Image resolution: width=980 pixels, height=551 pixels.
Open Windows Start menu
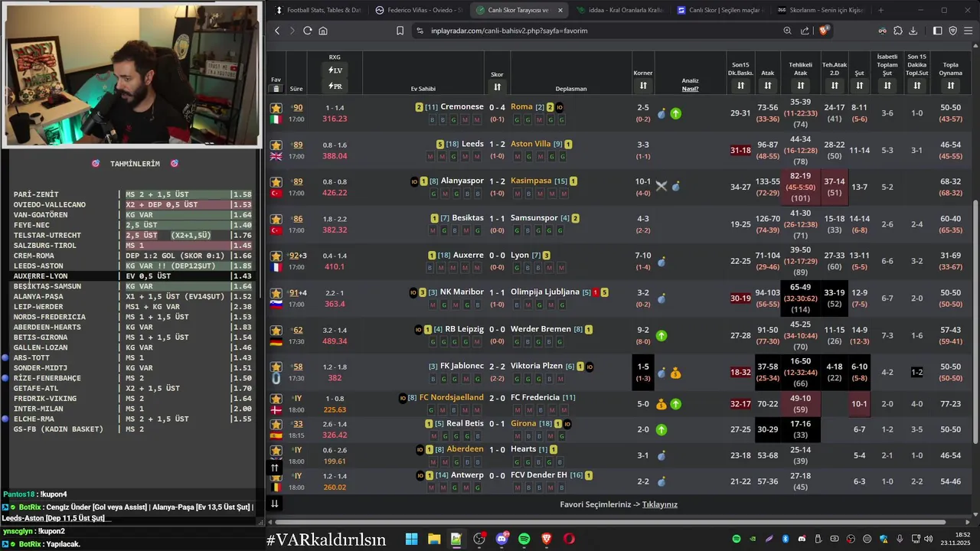pyautogui.click(x=411, y=539)
